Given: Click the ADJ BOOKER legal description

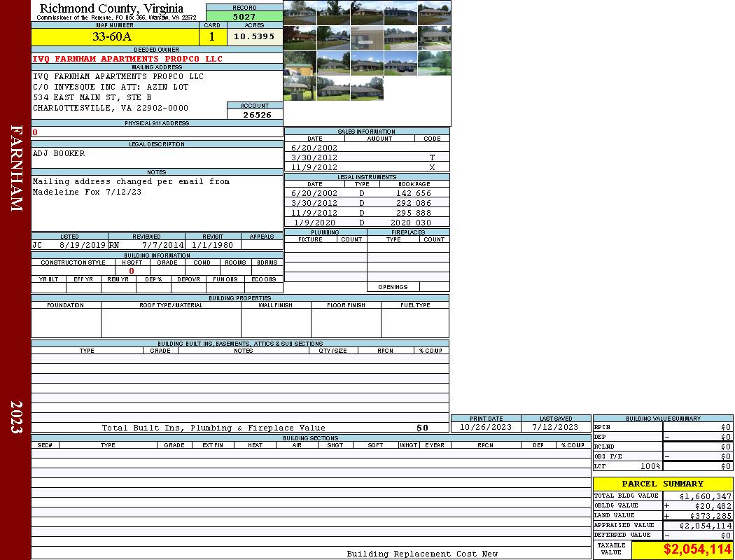Looking at the screenshot, I should tap(59, 153).
